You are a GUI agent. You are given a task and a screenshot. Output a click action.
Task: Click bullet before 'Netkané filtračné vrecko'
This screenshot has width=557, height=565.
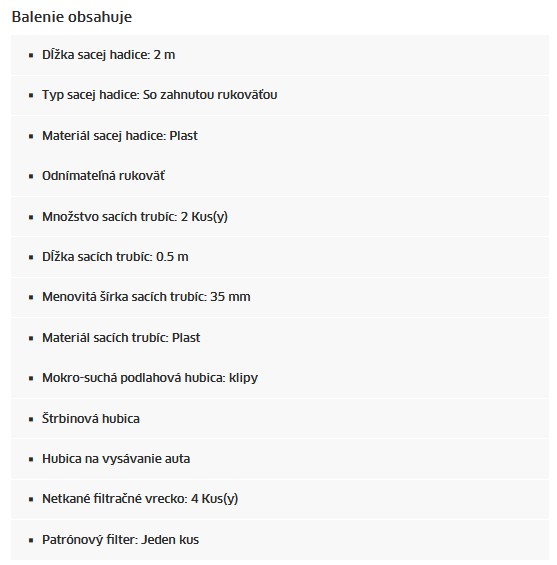click(x=31, y=499)
